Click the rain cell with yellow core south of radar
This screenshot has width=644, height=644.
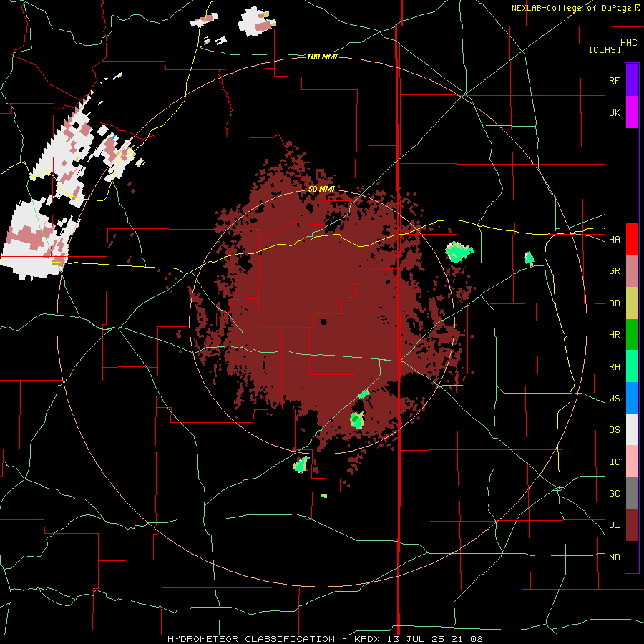pos(357,420)
